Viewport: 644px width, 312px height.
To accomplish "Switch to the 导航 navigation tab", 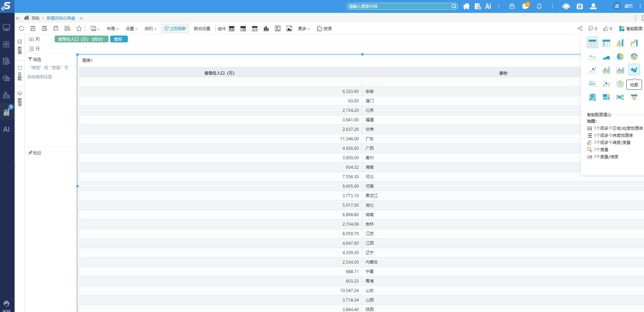I will [x=32, y=18].
